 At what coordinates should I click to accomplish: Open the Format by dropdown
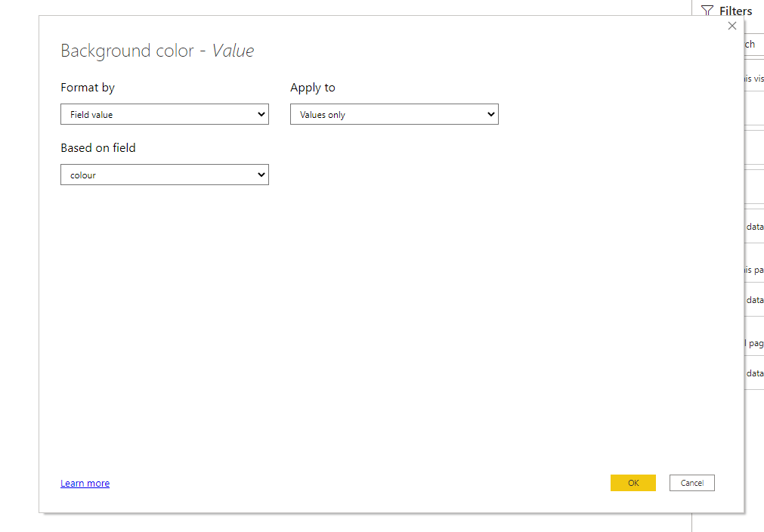pos(165,114)
